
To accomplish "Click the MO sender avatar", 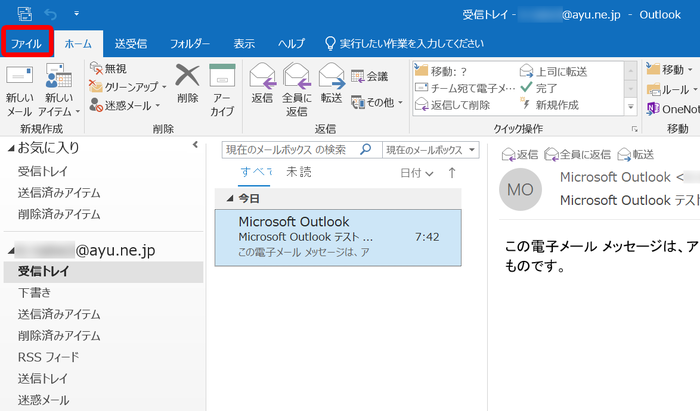I will tap(520, 190).
